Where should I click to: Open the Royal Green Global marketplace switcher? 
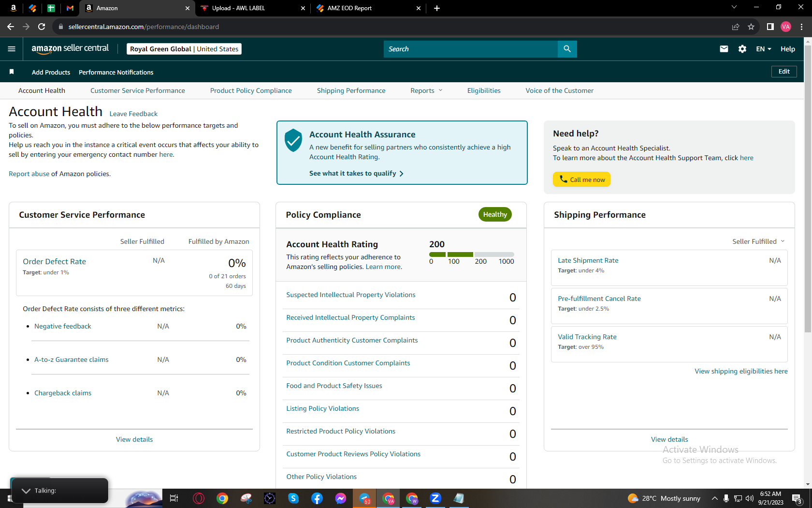pyautogui.click(x=184, y=49)
